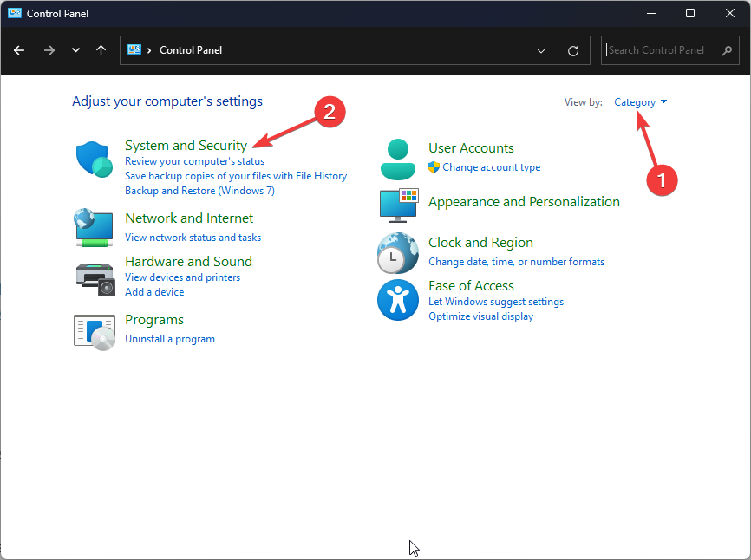Open the System and Security heading link
Screen dimensions: 751x560
186,146
